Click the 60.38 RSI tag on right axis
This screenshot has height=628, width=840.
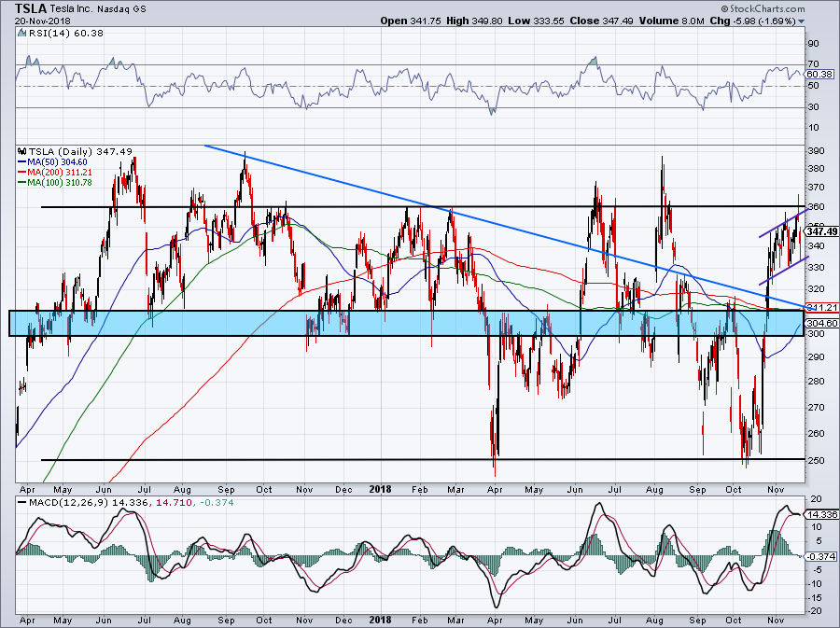point(819,75)
